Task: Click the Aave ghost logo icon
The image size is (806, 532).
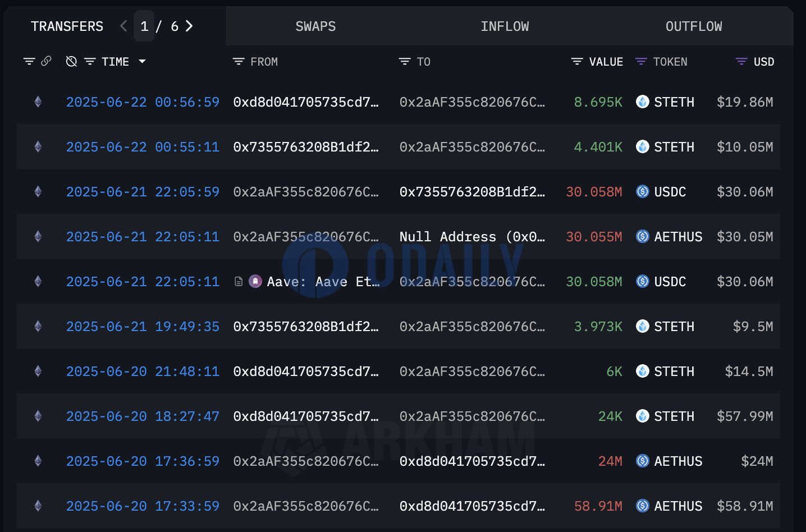Action: [255, 281]
